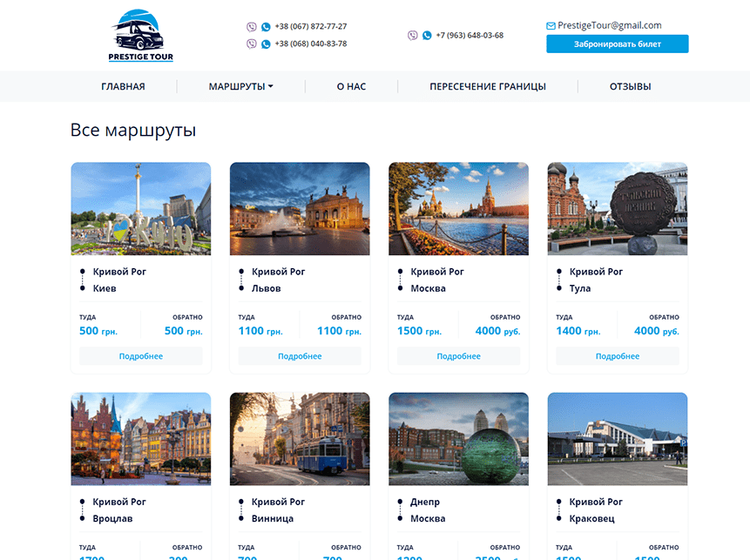
Task: Call the +7 (963) 648-03-68 phone link
Action: pyautogui.click(x=470, y=36)
